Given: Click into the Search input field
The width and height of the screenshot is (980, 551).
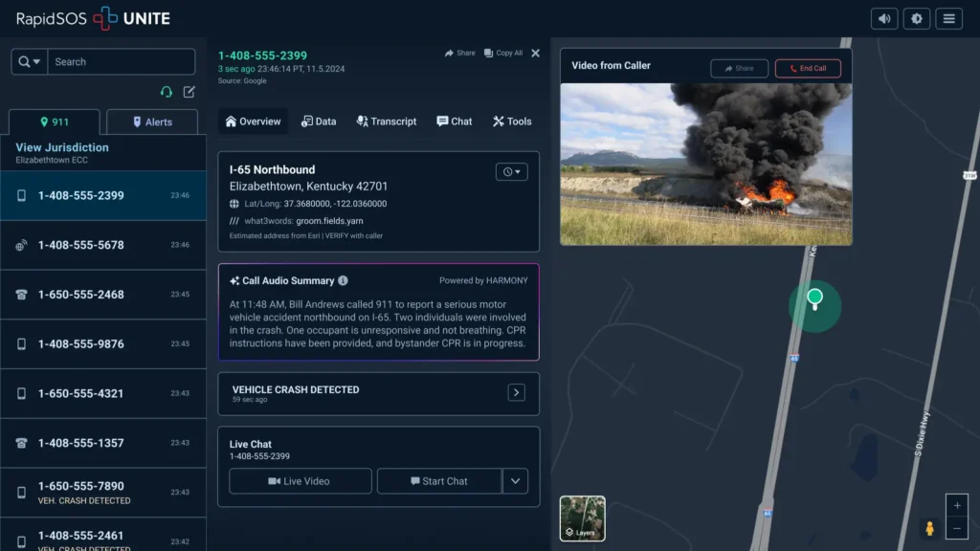Looking at the screenshot, I should click(x=121, y=62).
